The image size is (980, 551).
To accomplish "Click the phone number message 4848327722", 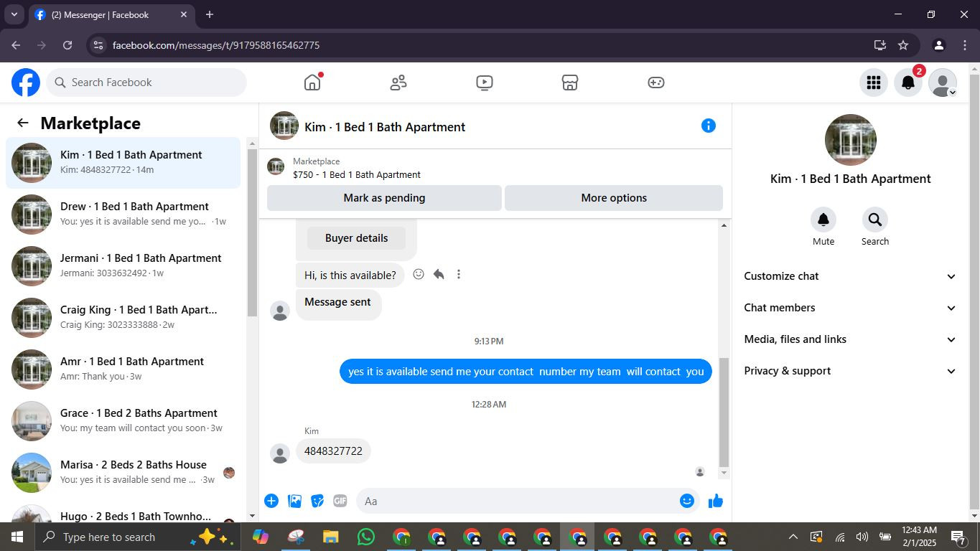I will [333, 451].
